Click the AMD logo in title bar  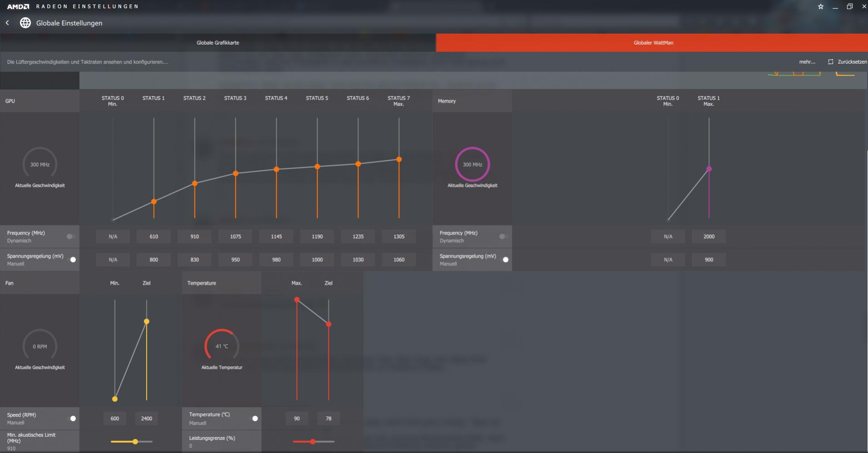click(18, 6)
